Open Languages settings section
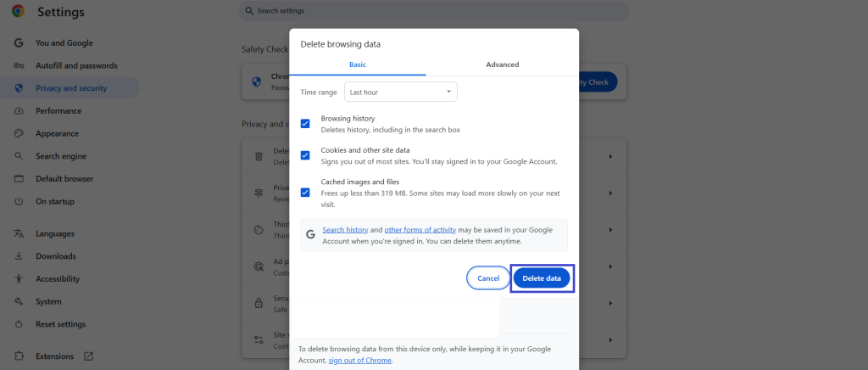Image resolution: width=868 pixels, height=370 pixels. click(55, 233)
